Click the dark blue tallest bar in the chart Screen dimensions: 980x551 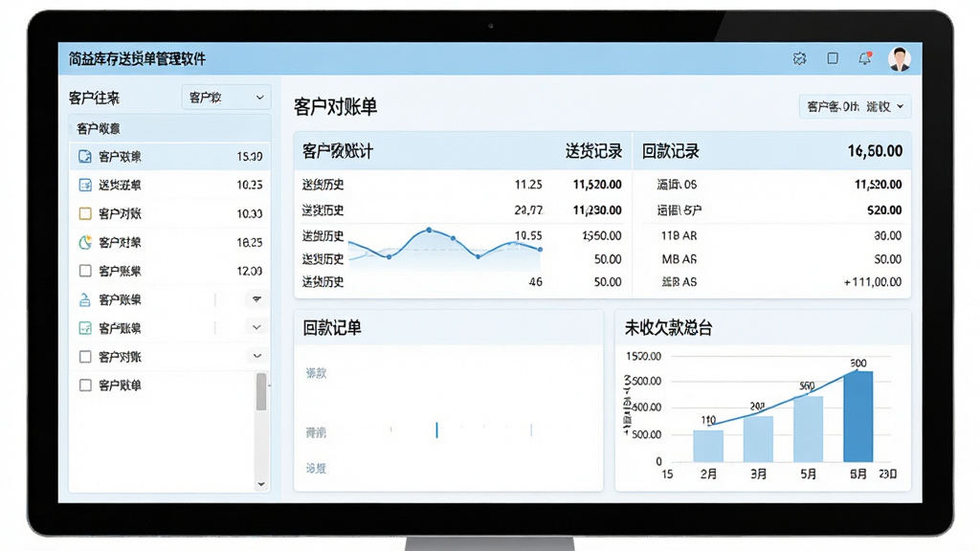click(x=858, y=417)
